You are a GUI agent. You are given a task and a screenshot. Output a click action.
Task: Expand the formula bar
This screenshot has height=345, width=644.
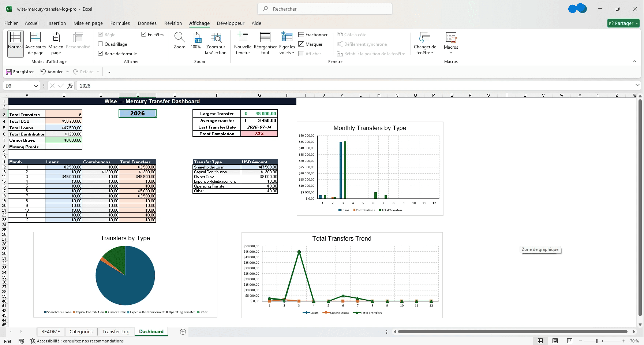coord(637,85)
